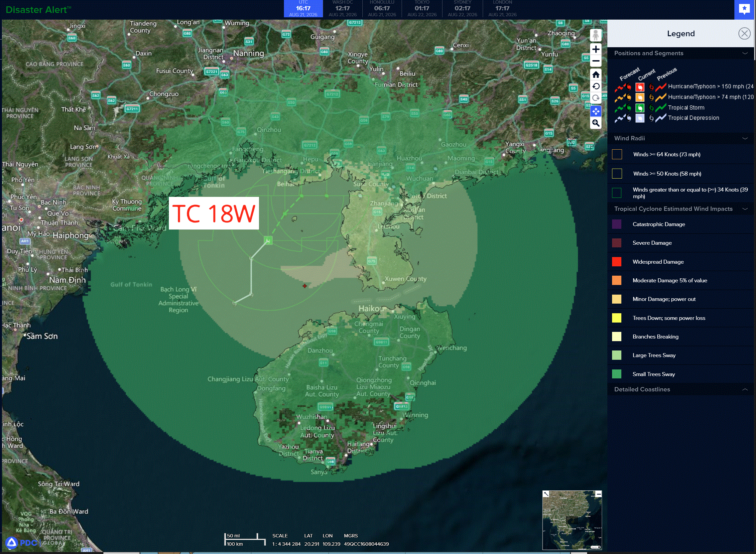Select the LONDON time zone tab
Image resolution: width=756 pixels, height=554 pixels.
[x=502, y=9]
